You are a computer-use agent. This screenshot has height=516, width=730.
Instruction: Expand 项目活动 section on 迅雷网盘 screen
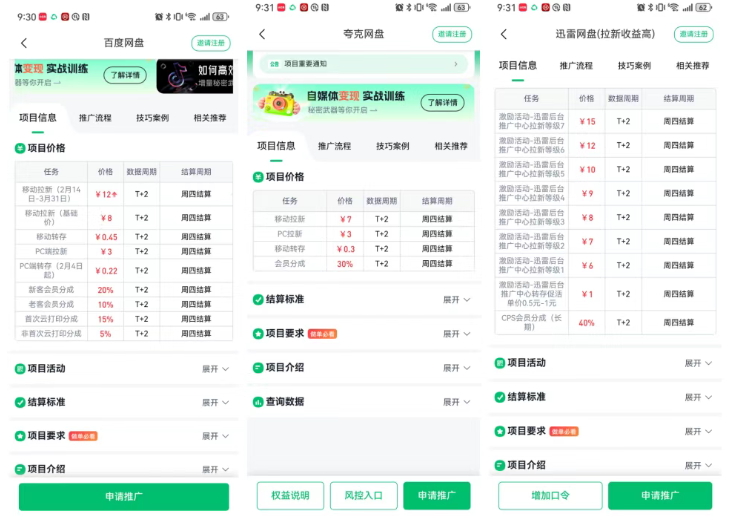pos(698,363)
